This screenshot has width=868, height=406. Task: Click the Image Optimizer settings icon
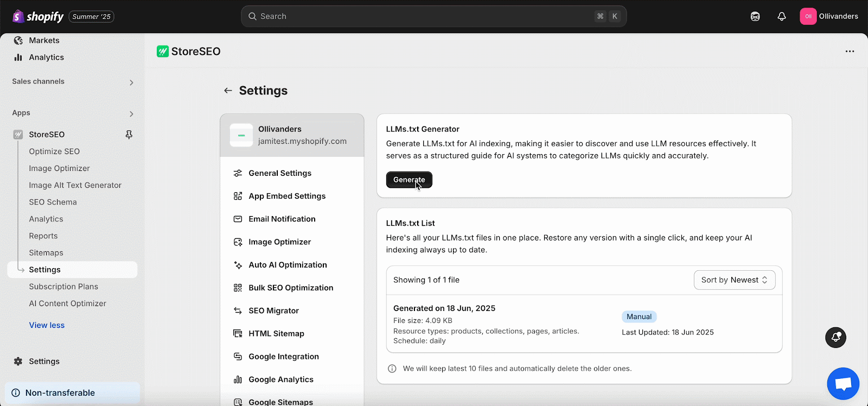click(x=238, y=242)
